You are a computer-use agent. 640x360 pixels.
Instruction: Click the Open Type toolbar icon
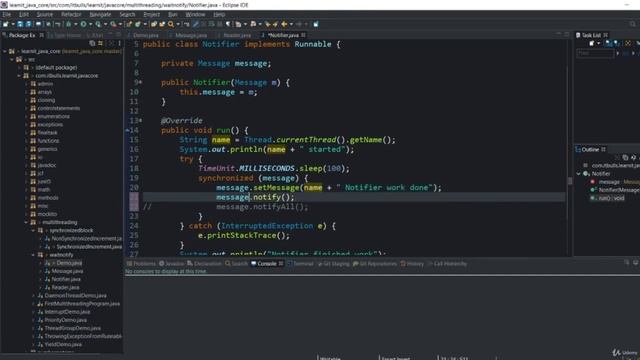pyautogui.click(x=153, y=24)
